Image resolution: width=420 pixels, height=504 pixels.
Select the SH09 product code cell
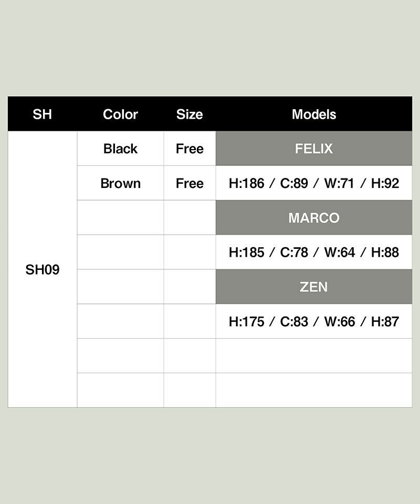click(x=43, y=270)
